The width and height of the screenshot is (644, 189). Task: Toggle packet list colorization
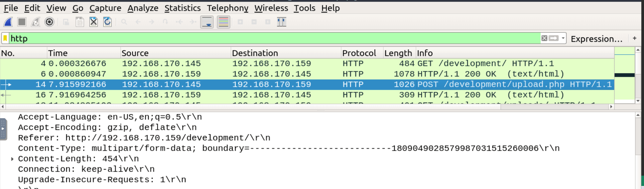223,22
